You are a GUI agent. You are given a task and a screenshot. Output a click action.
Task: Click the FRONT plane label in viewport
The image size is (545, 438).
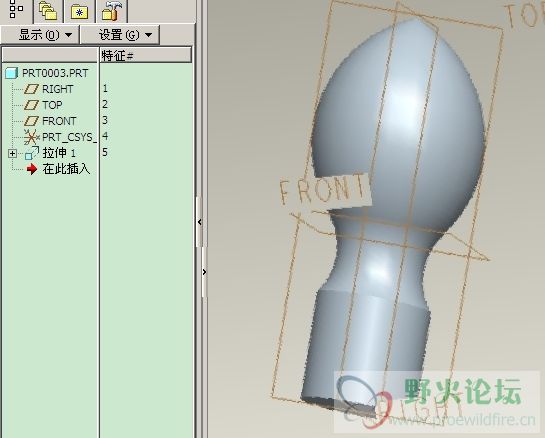pyautogui.click(x=324, y=189)
